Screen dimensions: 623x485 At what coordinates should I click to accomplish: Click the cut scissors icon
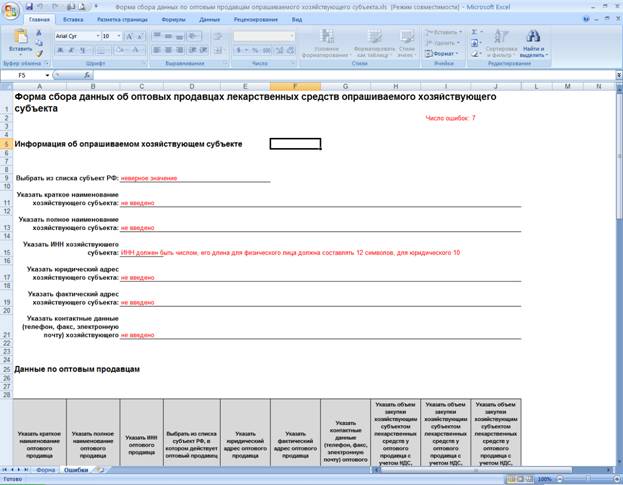click(x=39, y=33)
